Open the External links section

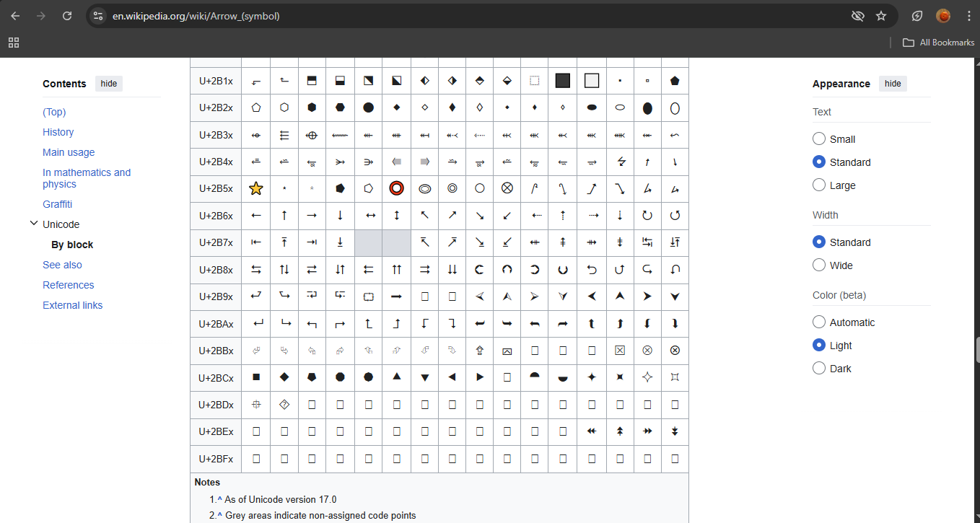(x=72, y=305)
